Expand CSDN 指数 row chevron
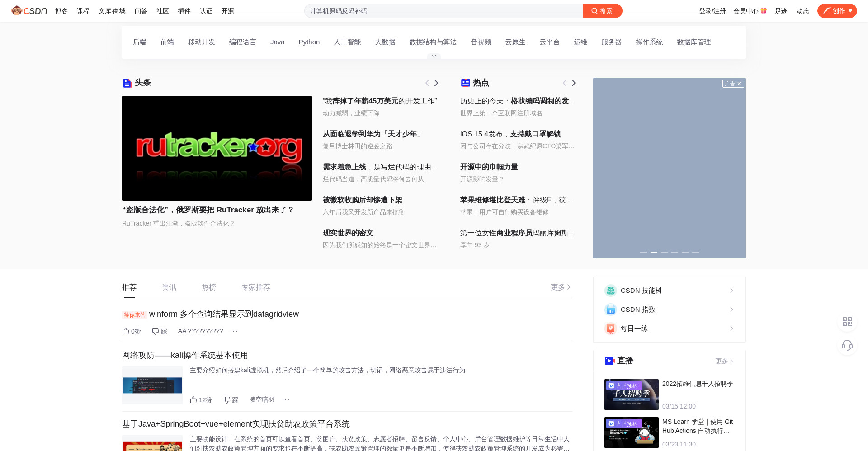Viewport: 868px width, 451px height. point(731,310)
